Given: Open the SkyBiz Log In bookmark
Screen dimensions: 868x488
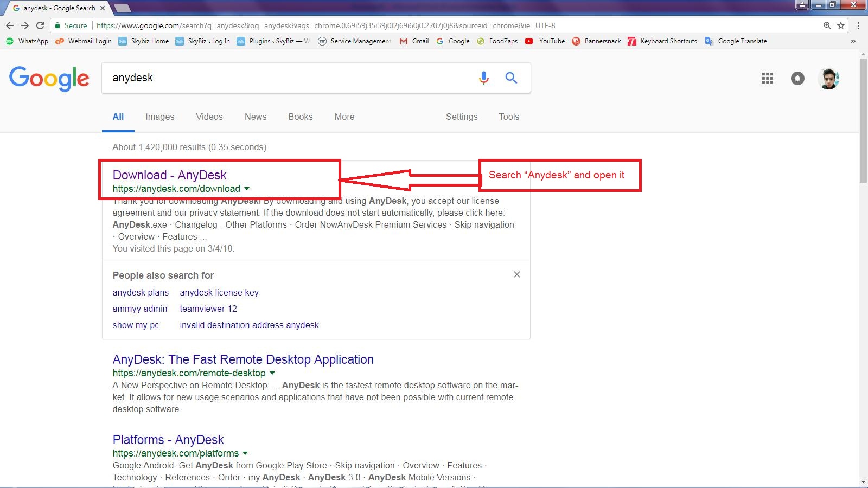Looking at the screenshot, I should click(203, 41).
